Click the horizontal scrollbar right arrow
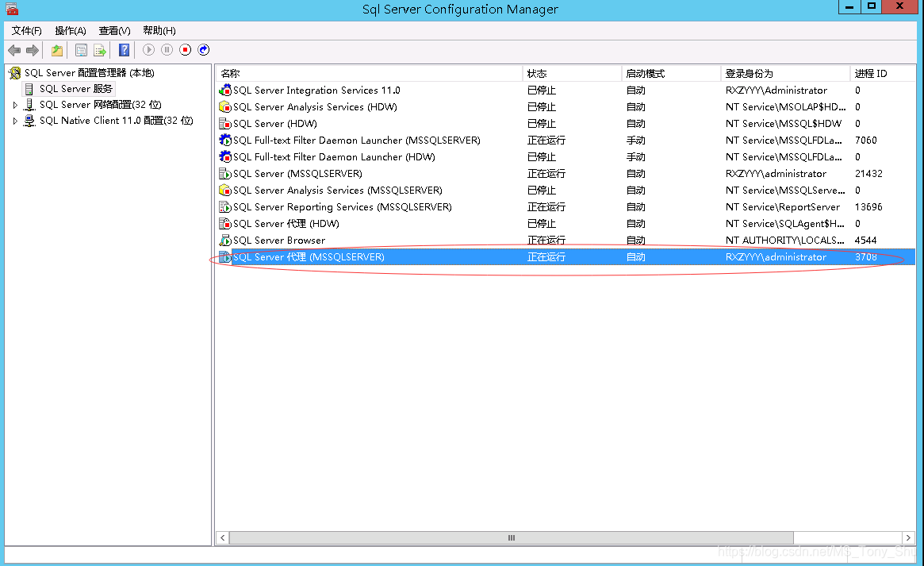 pyautogui.click(x=908, y=537)
